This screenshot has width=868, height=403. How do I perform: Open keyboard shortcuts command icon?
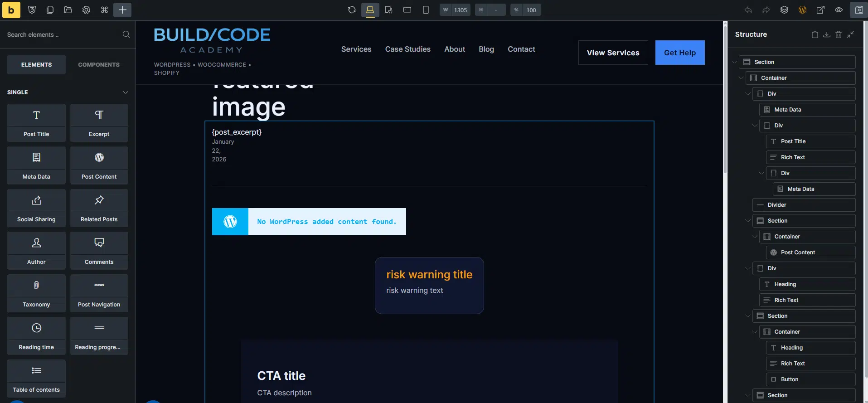click(x=104, y=10)
